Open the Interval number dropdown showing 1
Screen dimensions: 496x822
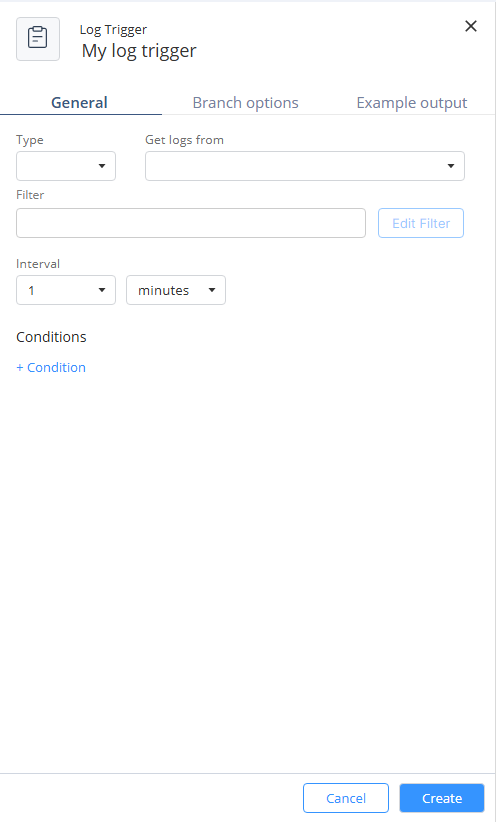tap(66, 290)
